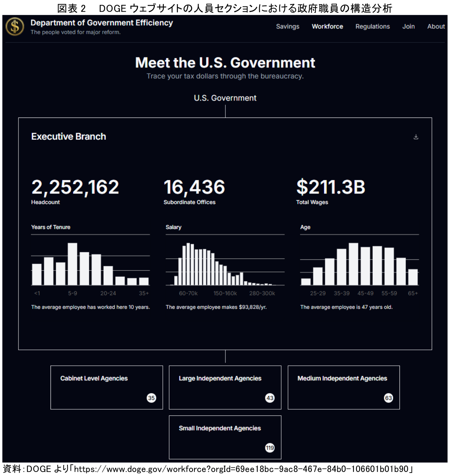Click the 35 count badge on Cabinet Level Agencies
This screenshot has width=450, height=476.
coord(151,398)
